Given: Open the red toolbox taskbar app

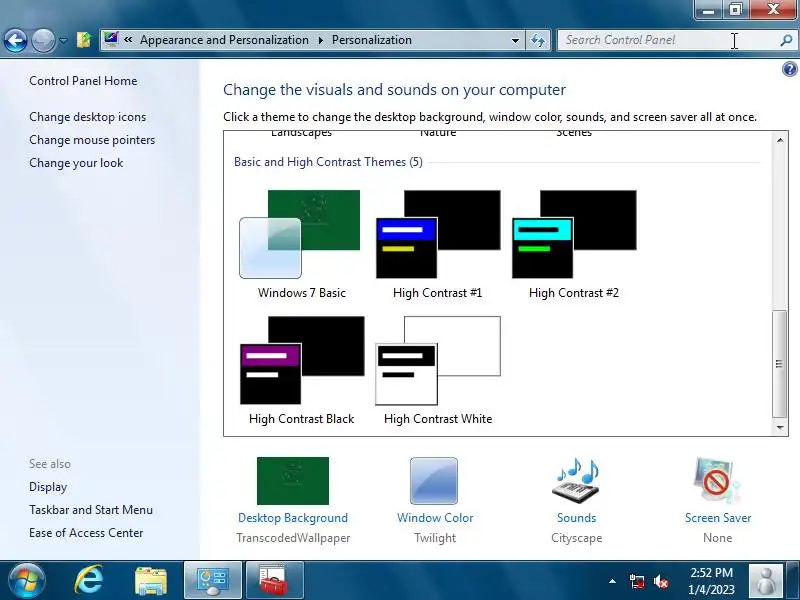Looking at the screenshot, I should (274, 581).
